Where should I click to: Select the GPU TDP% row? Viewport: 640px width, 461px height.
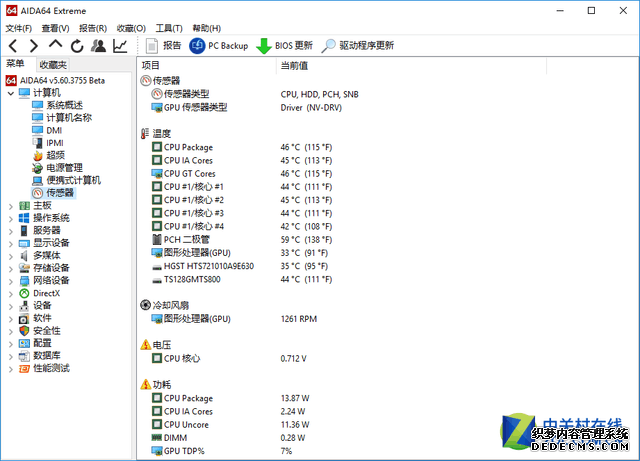click(222, 451)
